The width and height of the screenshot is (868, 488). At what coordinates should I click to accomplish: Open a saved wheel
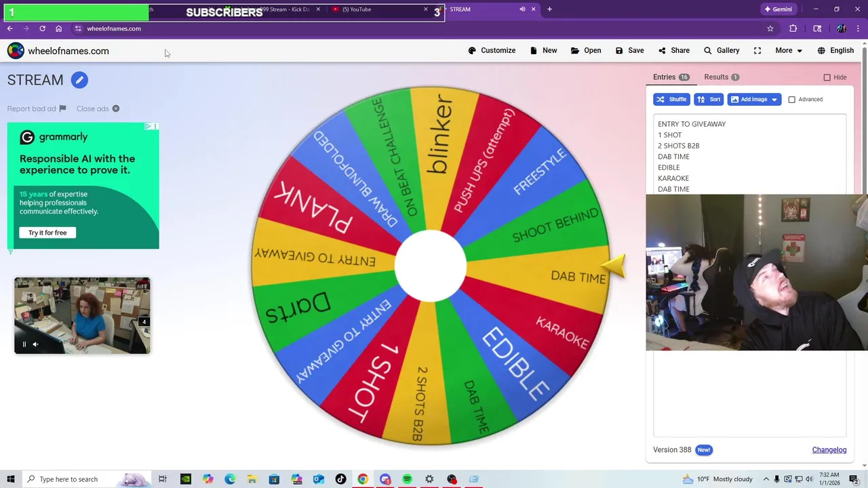pos(586,50)
